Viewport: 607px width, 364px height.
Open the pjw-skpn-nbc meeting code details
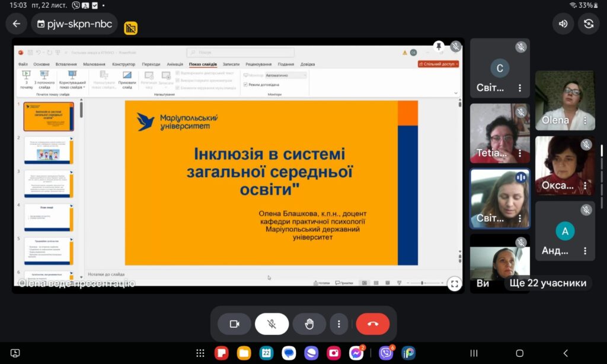coord(74,24)
